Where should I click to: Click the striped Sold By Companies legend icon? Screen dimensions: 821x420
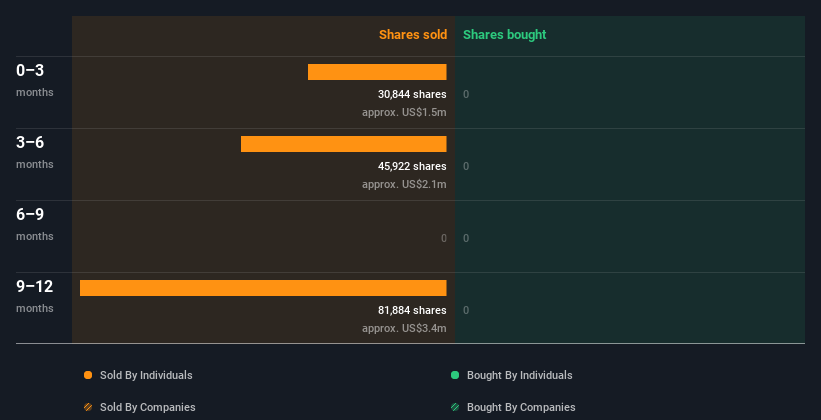pyautogui.click(x=88, y=407)
